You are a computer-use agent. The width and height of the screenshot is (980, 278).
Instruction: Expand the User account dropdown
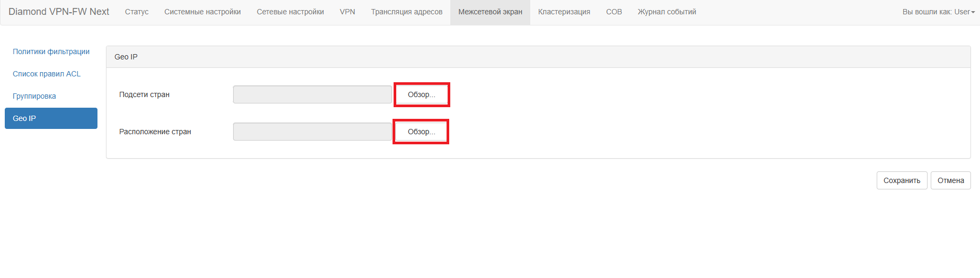click(938, 12)
